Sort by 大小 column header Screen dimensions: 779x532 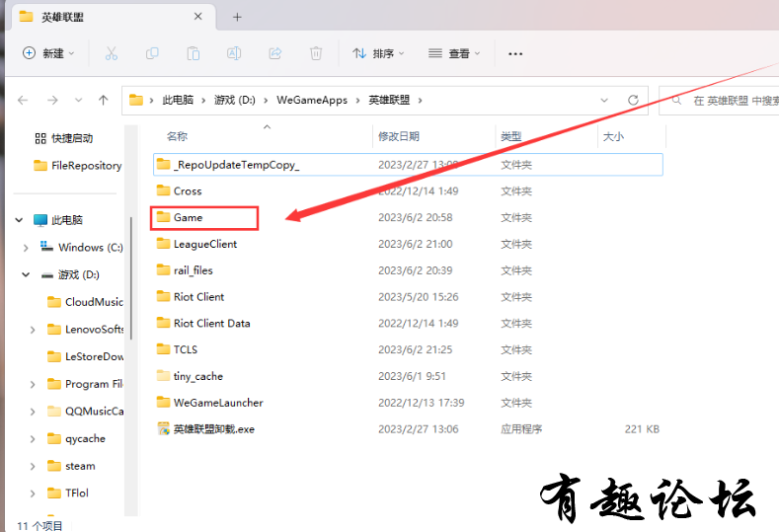pyautogui.click(x=613, y=136)
